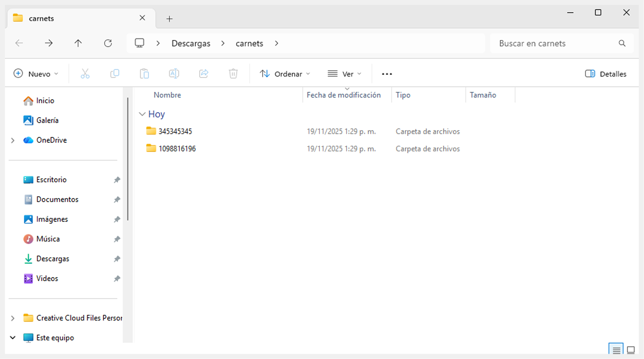Image resolution: width=644 pixels, height=359 pixels.
Task: Open the Ordenar dropdown menu
Action: point(285,74)
